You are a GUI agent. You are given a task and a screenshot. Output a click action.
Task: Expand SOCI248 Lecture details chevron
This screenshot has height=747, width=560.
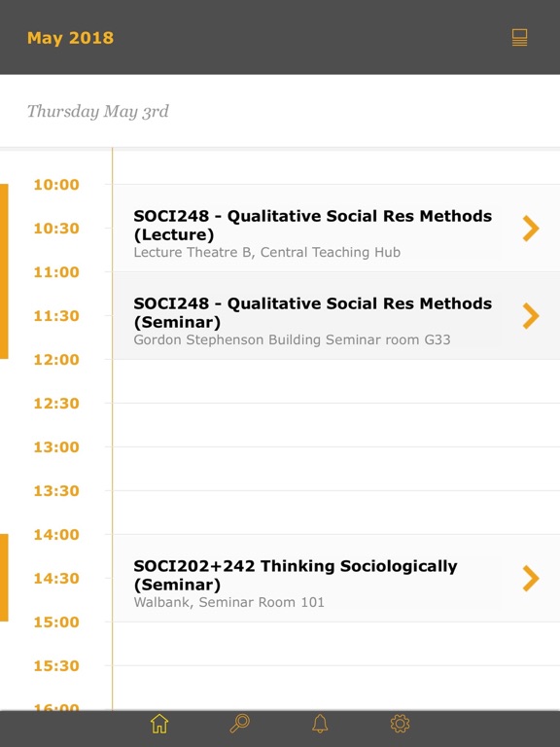[x=531, y=229]
